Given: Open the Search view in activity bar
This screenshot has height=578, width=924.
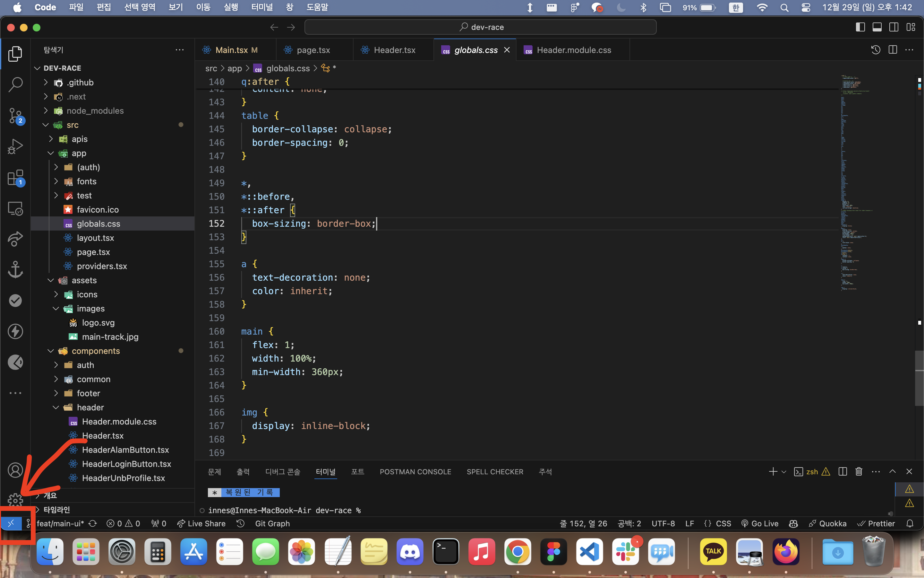Looking at the screenshot, I should tap(15, 84).
